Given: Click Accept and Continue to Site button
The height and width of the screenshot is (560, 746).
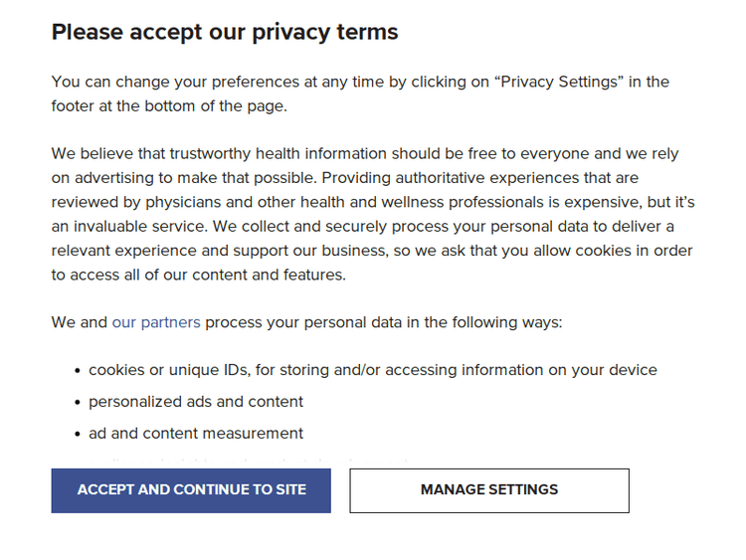Looking at the screenshot, I should tap(191, 490).
